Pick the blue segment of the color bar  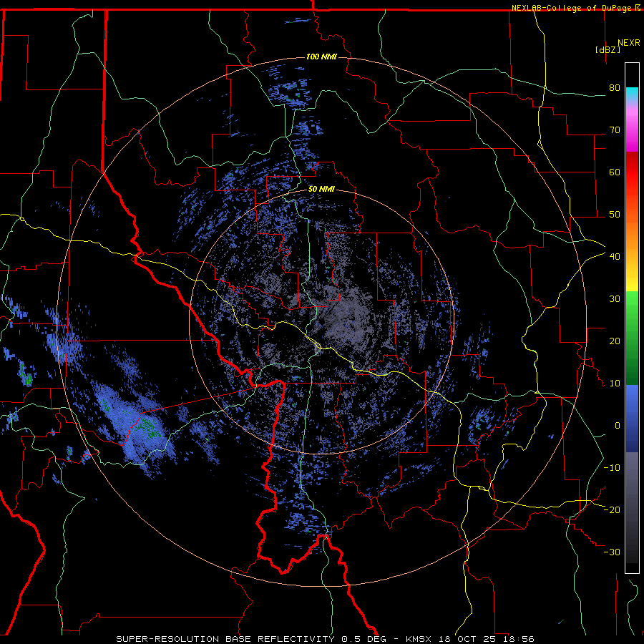632,418
